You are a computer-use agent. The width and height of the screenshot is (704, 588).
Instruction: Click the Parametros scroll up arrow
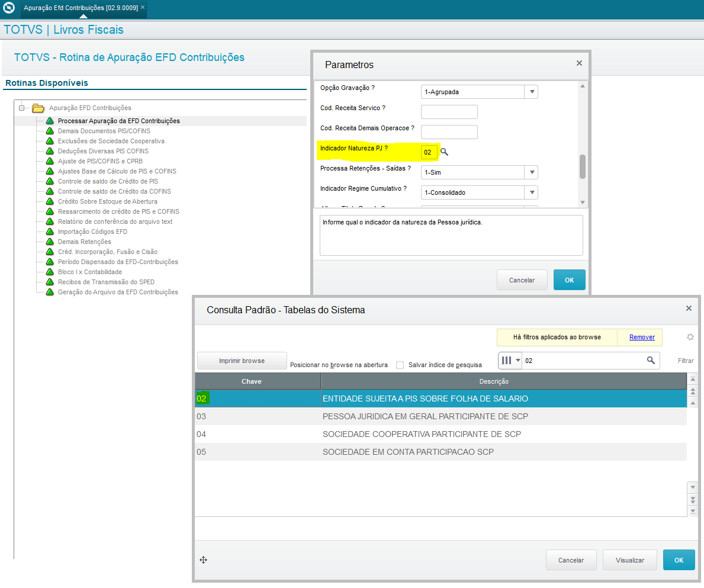point(583,86)
